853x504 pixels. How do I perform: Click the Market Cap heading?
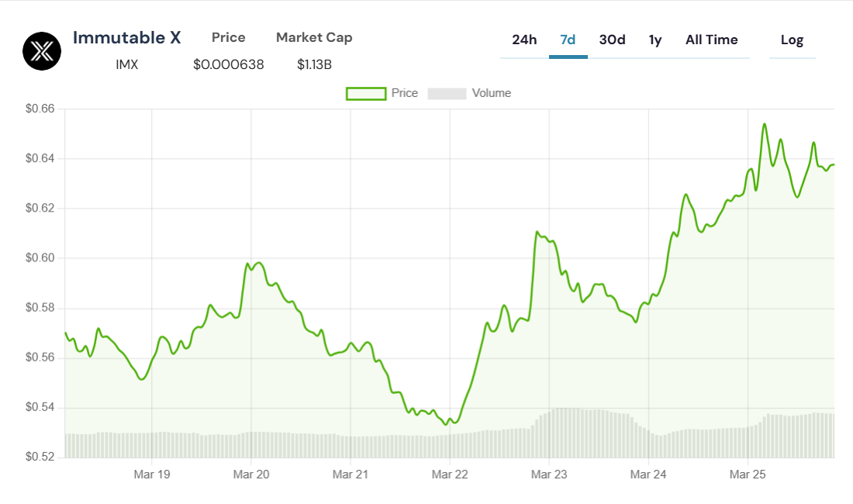click(314, 37)
